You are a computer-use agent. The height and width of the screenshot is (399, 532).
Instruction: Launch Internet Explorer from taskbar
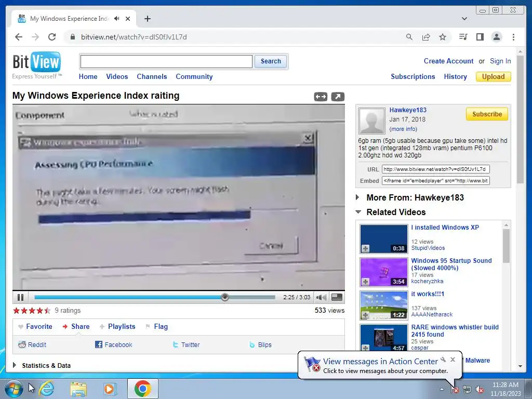[46, 389]
